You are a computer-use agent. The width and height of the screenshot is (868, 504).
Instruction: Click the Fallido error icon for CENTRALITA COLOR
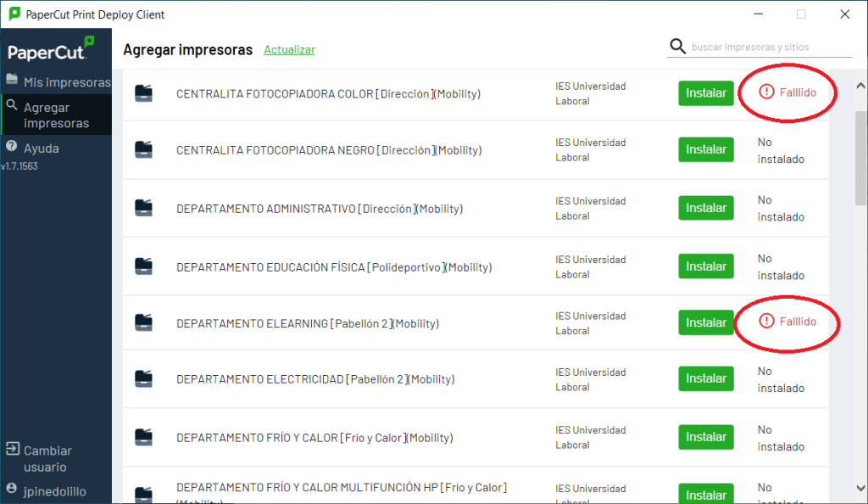766,92
